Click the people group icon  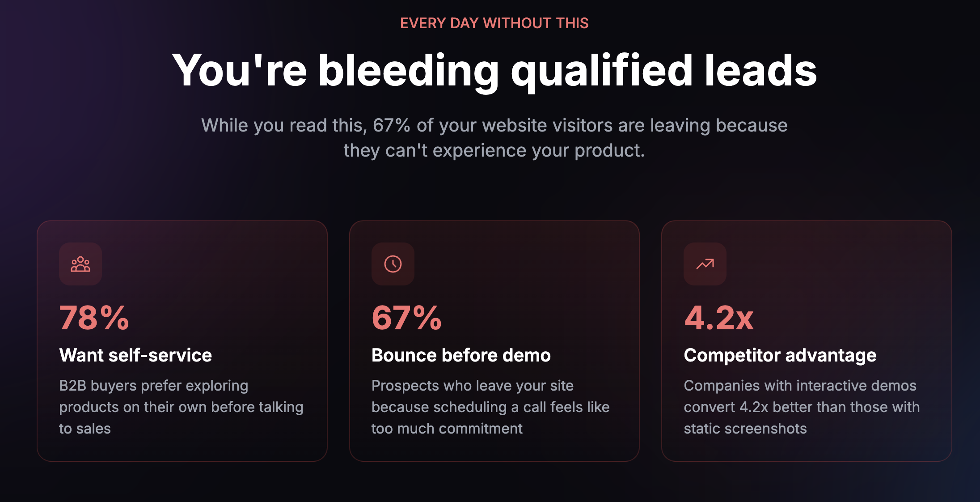[80, 264]
